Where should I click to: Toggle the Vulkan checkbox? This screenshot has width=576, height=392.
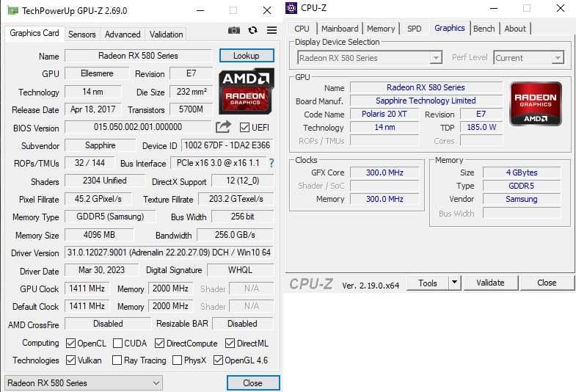pos(70,360)
